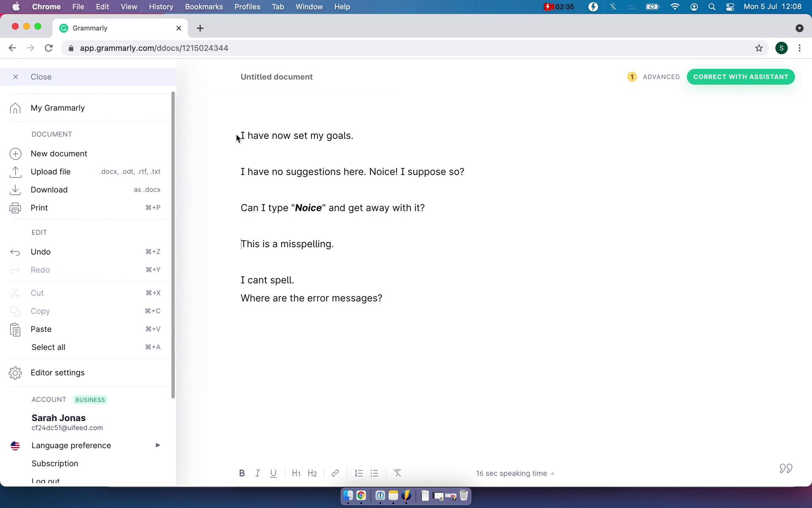Screen dimensions: 812x508
Task: Apply H1 heading style
Action: point(296,473)
